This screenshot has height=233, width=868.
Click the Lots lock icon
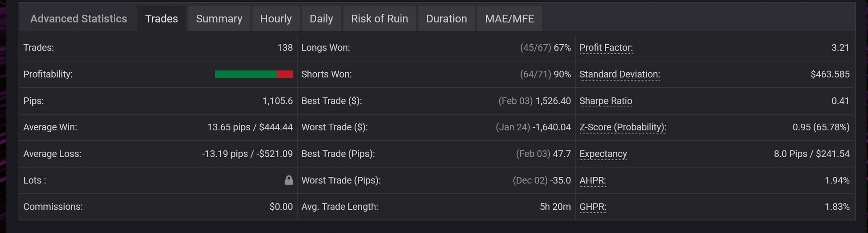(289, 180)
